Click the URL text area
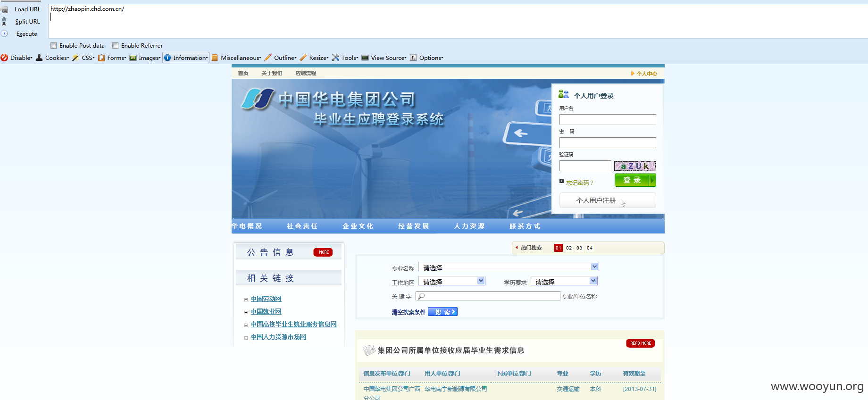The width and height of the screenshot is (868, 400). coord(458,21)
